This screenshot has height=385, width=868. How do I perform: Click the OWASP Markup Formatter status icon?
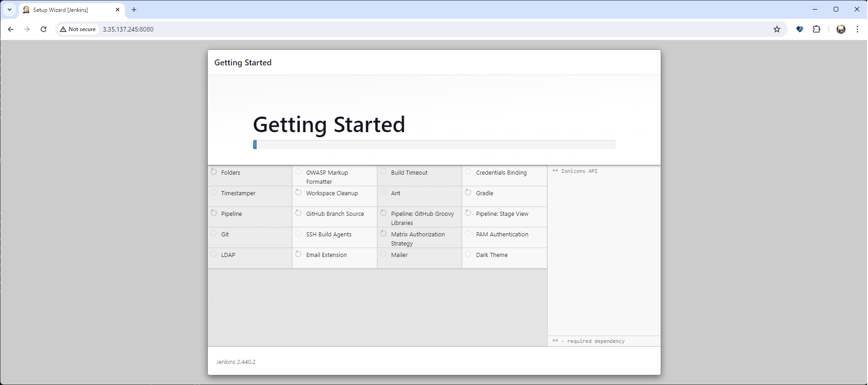point(298,172)
